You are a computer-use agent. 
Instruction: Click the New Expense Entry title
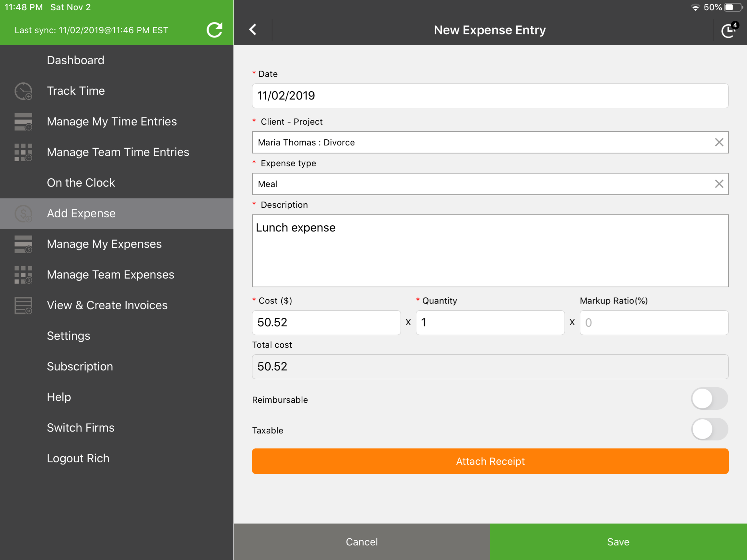(490, 30)
